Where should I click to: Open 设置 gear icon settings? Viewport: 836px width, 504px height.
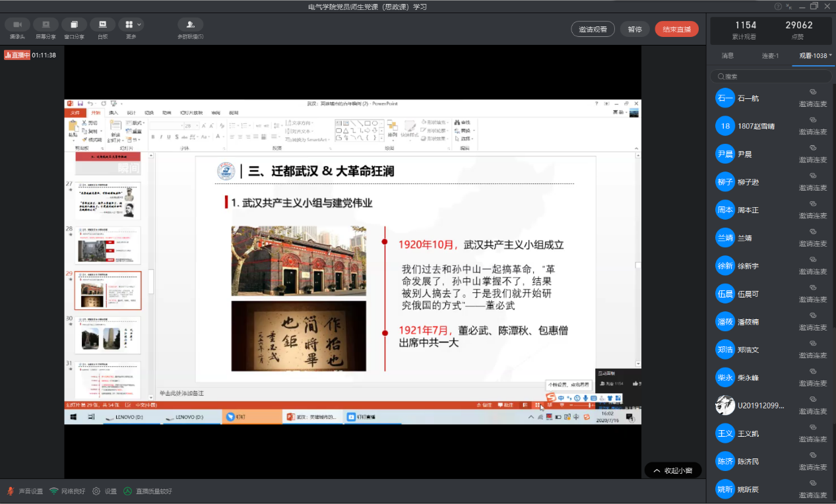[x=96, y=491]
